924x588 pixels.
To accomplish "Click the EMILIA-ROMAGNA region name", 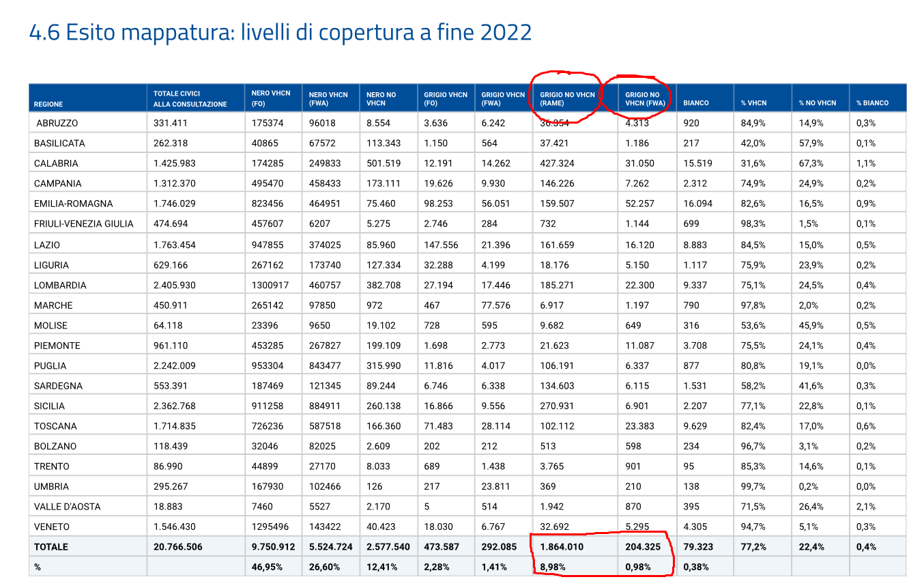I will (74, 204).
